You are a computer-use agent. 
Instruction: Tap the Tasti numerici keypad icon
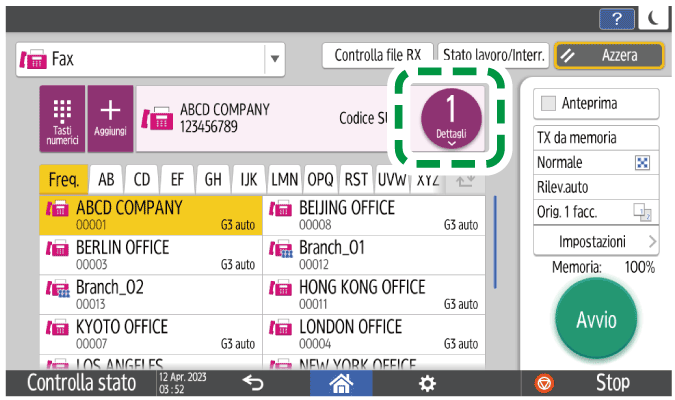[61, 118]
